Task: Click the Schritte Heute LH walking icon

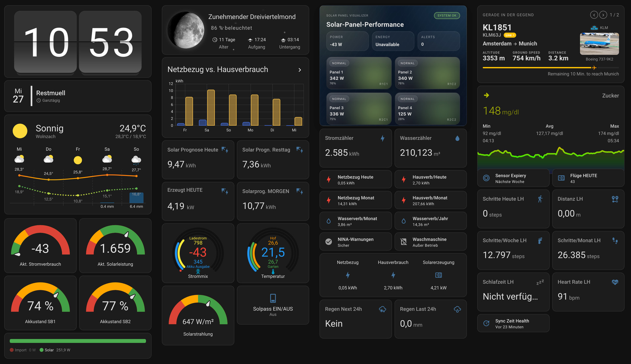Action: 540,199
